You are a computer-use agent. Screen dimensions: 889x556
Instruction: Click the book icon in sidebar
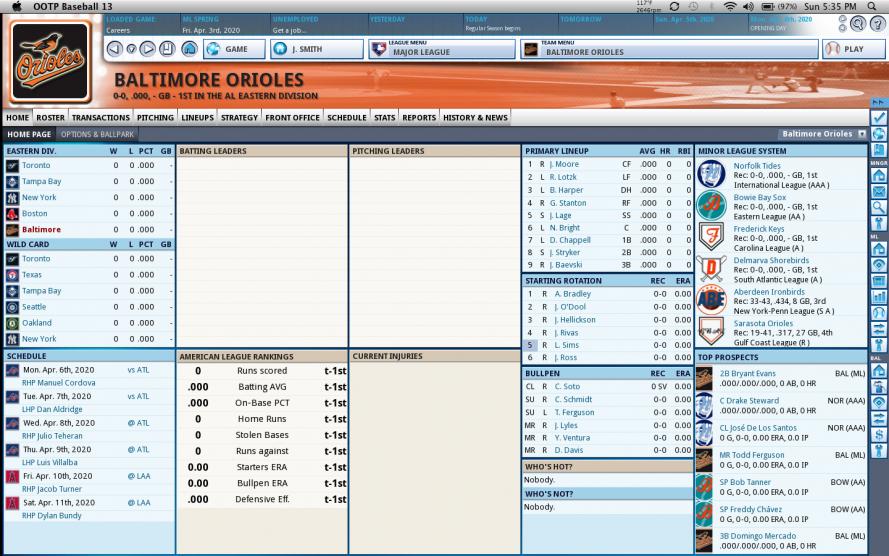point(879,150)
